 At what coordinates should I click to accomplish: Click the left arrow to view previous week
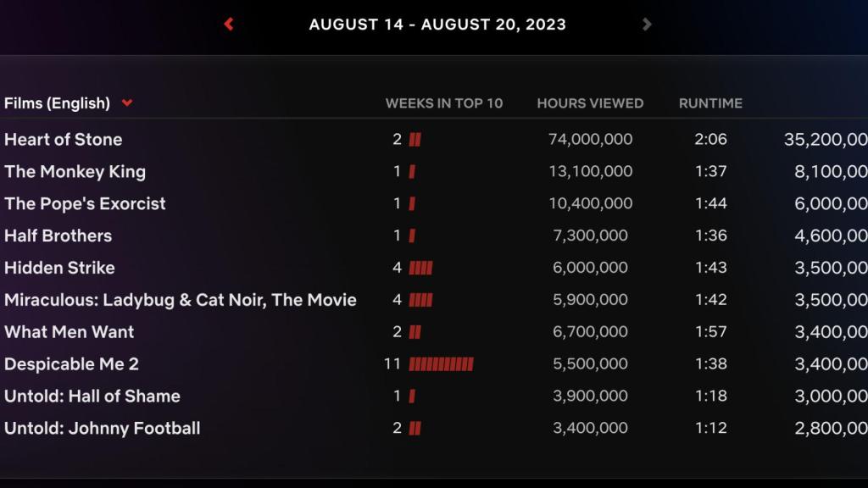pyautogui.click(x=227, y=24)
